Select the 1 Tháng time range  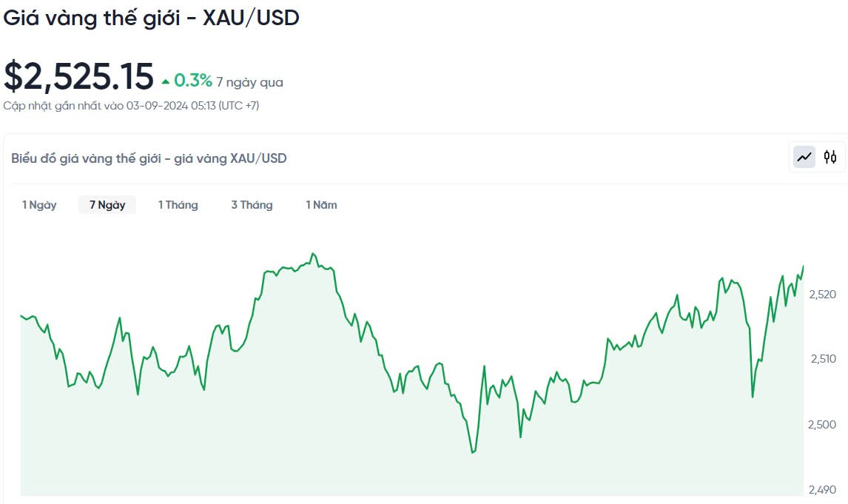coord(178,205)
